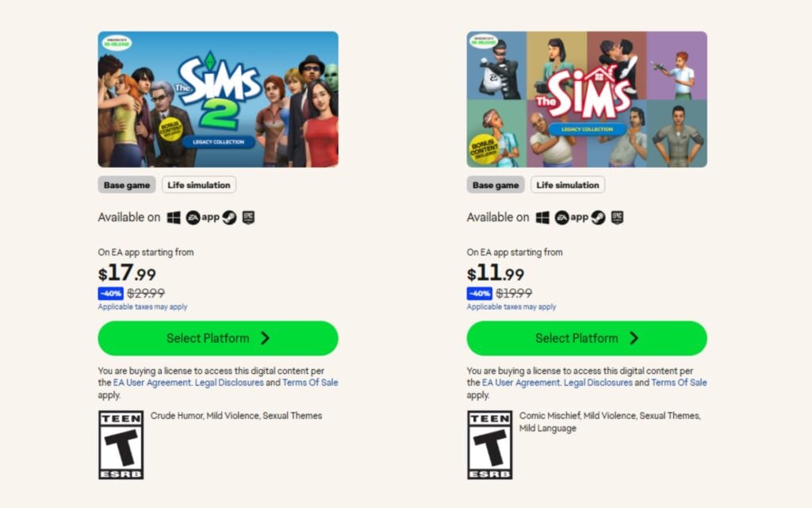
Task: Select the Base game tag on The Sims 2
Action: 127,184
